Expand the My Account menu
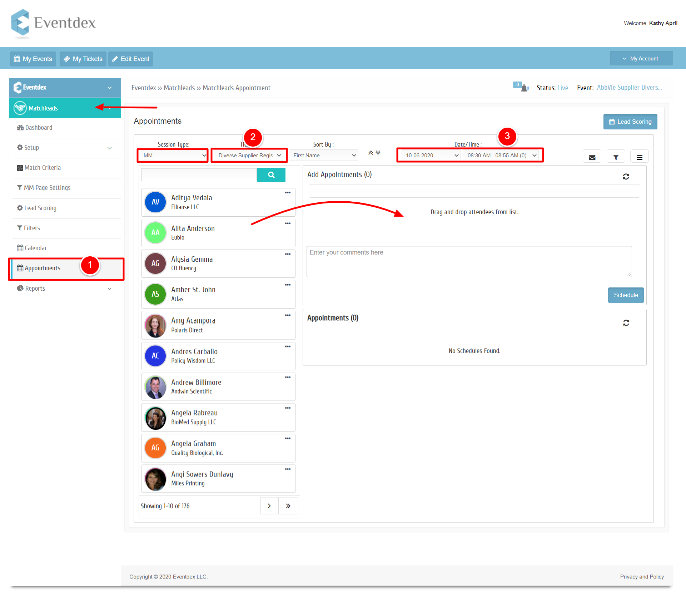This screenshot has width=686, height=616. point(641,58)
